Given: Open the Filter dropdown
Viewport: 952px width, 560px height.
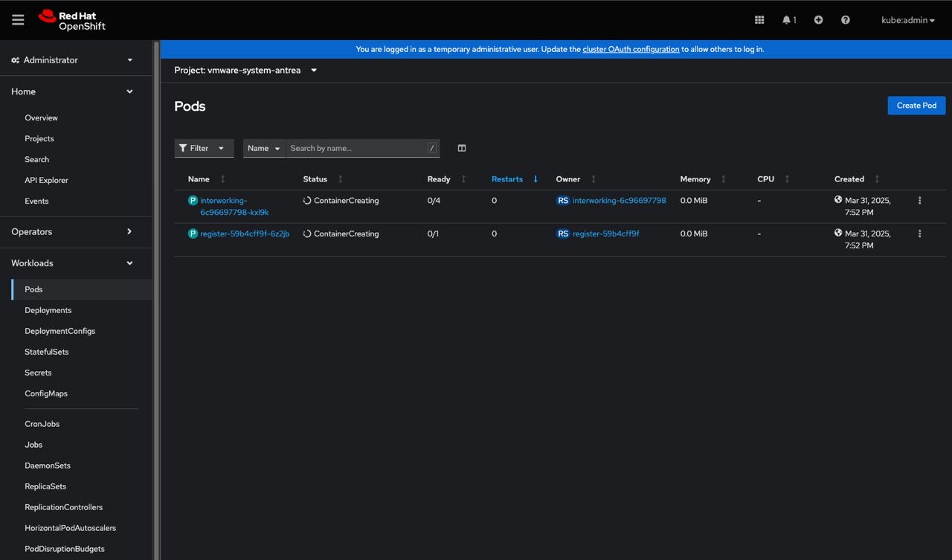Looking at the screenshot, I should [204, 148].
